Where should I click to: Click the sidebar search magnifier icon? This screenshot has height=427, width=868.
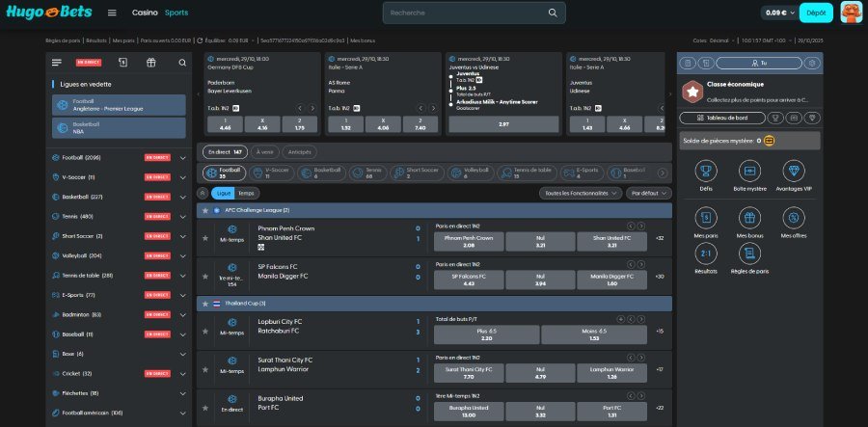[x=182, y=63]
